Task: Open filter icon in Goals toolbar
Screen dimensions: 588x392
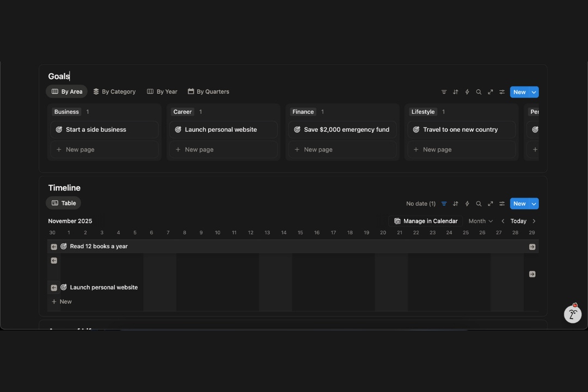Action: (x=444, y=92)
